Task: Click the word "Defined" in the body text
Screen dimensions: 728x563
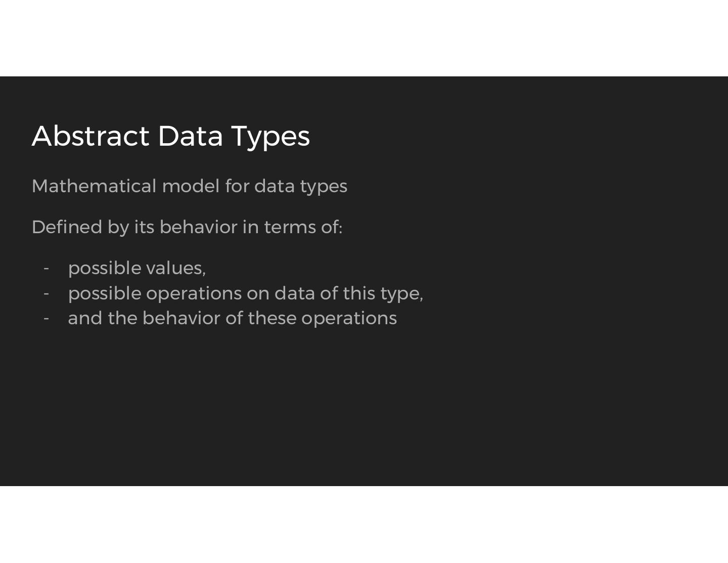Action: coord(67,227)
